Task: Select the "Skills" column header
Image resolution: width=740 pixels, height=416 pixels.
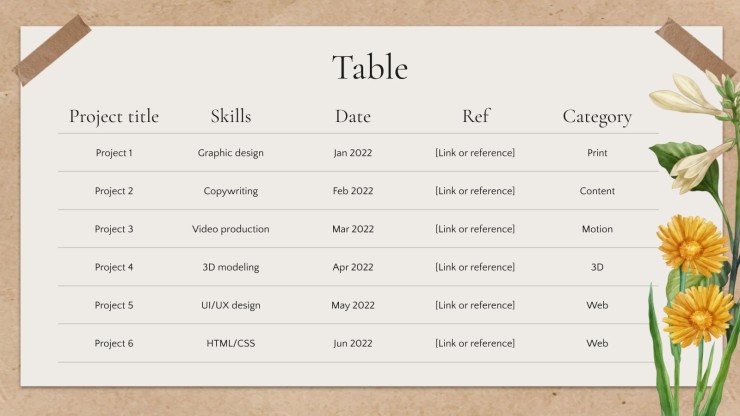Action: (x=231, y=116)
